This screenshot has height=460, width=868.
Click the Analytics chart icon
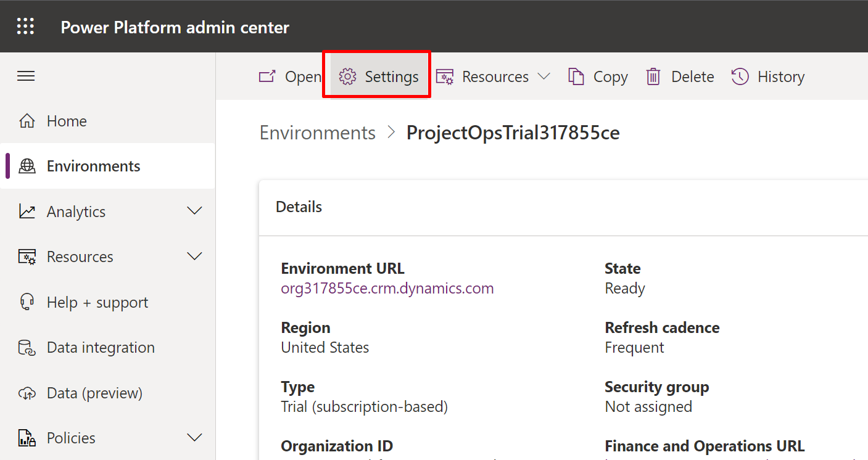pyautogui.click(x=26, y=211)
